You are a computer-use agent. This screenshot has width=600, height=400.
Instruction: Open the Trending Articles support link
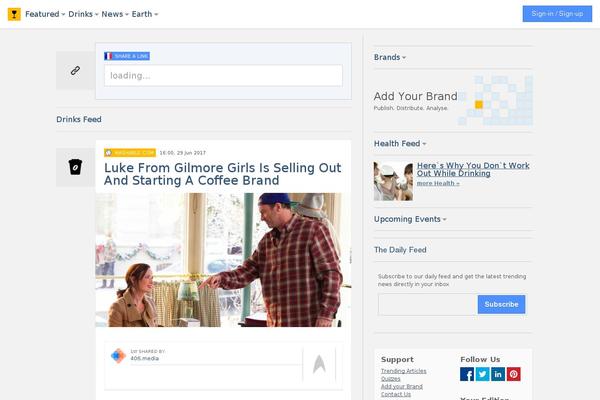coord(403,371)
